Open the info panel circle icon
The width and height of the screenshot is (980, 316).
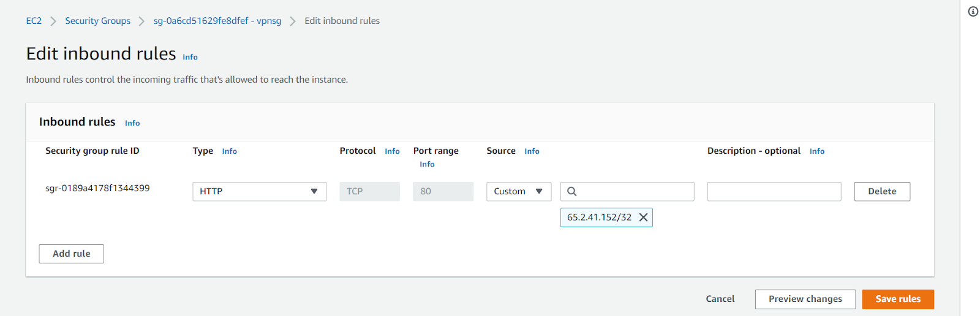[973, 12]
